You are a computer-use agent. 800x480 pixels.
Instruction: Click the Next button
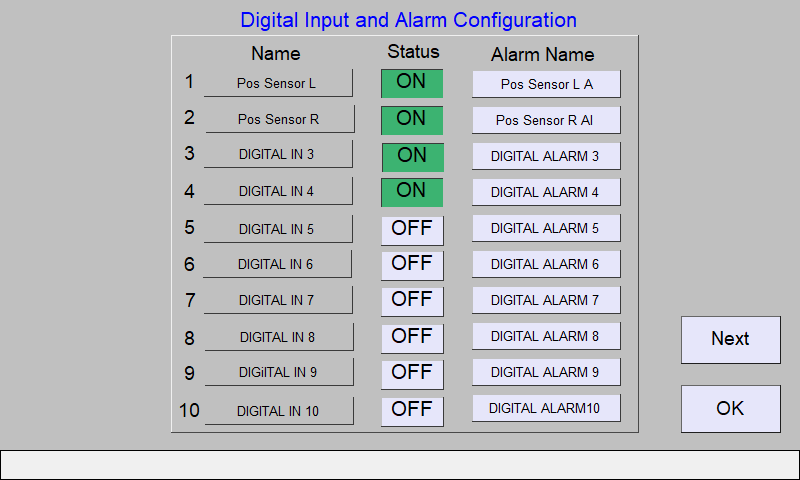(731, 340)
